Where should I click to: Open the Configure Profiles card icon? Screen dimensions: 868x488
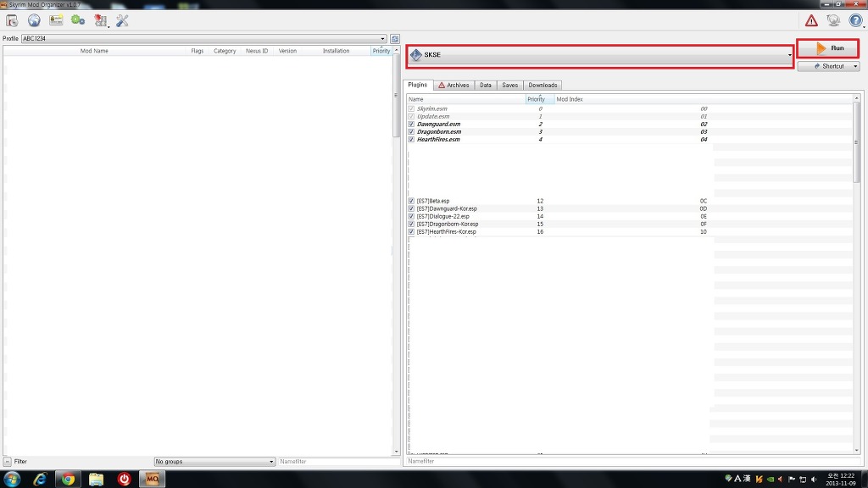click(56, 20)
